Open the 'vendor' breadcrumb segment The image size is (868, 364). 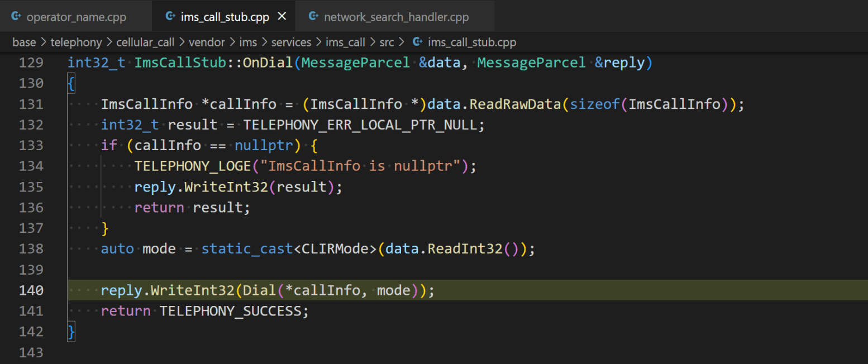(x=207, y=42)
